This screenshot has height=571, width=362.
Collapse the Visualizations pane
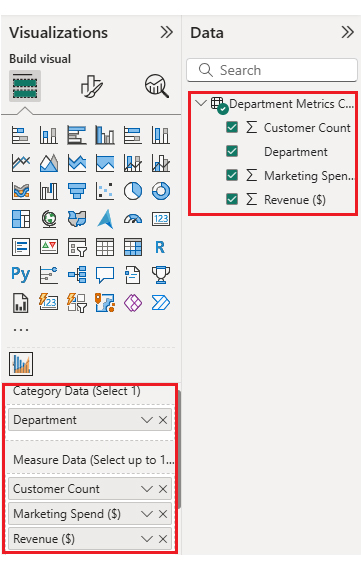pyautogui.click(x=166, y=32)
